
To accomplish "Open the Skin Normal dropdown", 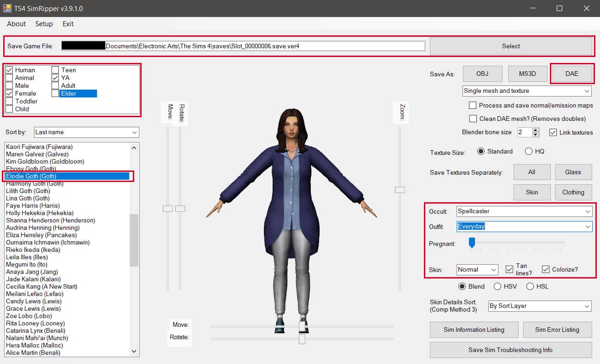I will point(477,269).
